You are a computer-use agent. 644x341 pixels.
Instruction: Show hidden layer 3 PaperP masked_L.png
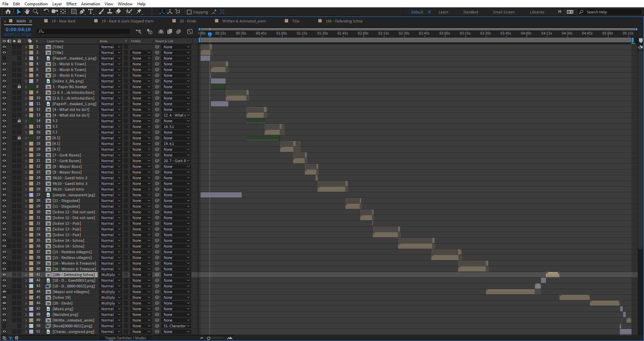tap(4, 58)
